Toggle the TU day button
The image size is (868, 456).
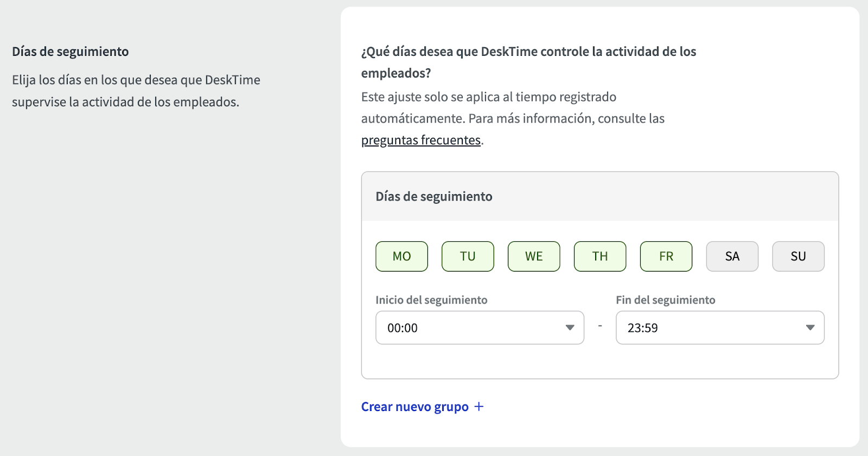(468, 256)
